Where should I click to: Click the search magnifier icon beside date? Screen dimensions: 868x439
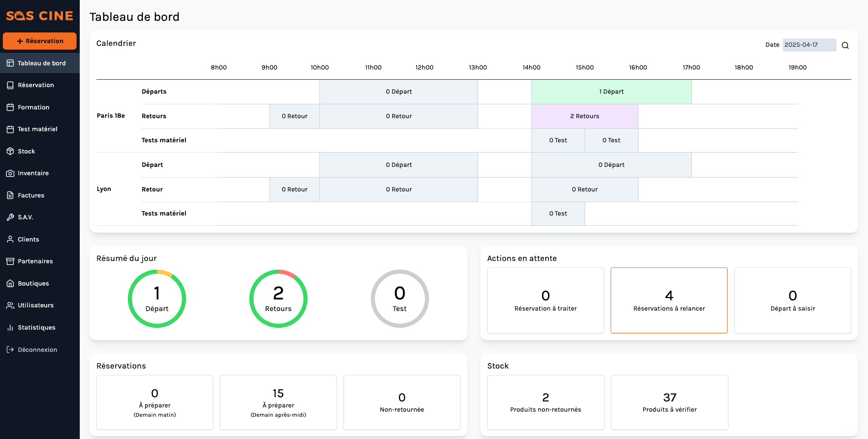pyautogui.click(x=845, y=45)
